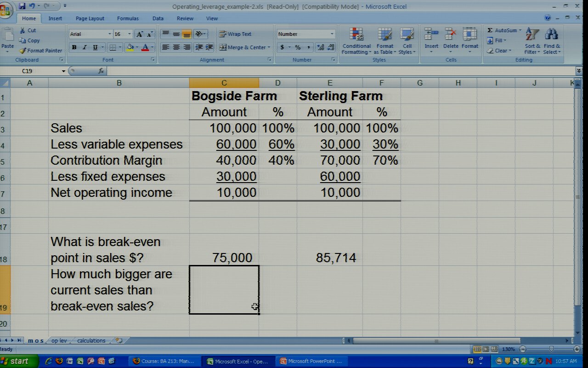Click the Delete cells icon
Screen dimensions: 588x368
[x=451, y=35]
